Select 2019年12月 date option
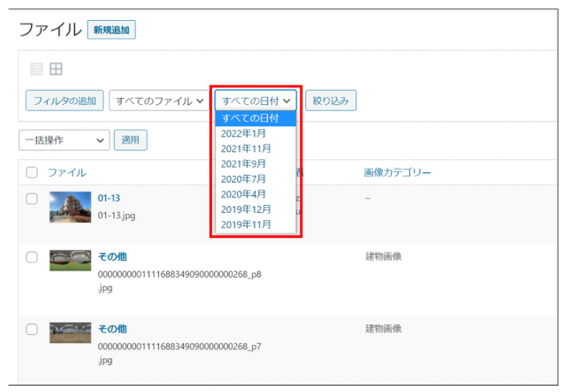This screenshot has width=566, height=392. (246, 209)
